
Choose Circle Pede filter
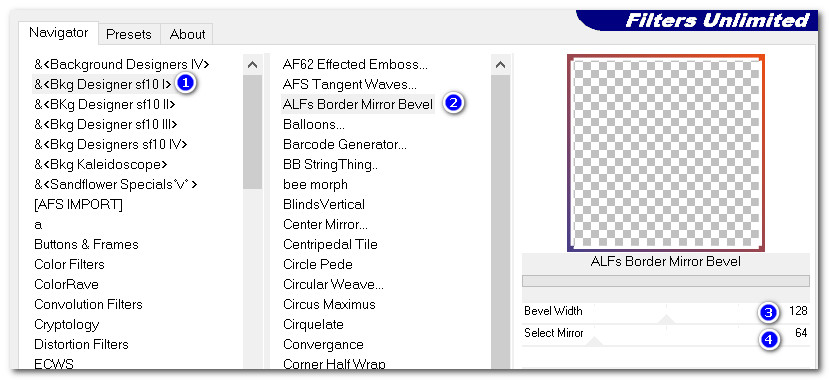(x=318, y=265)
